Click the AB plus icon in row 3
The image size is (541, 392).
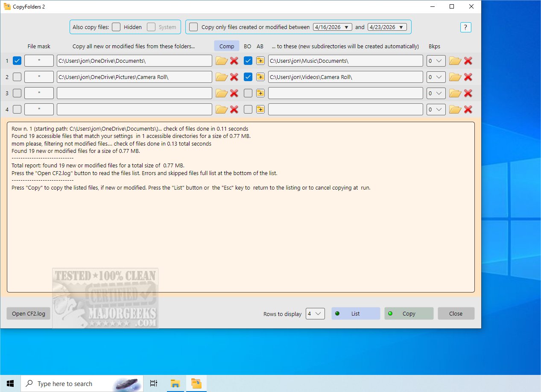[x=260, y=93]
